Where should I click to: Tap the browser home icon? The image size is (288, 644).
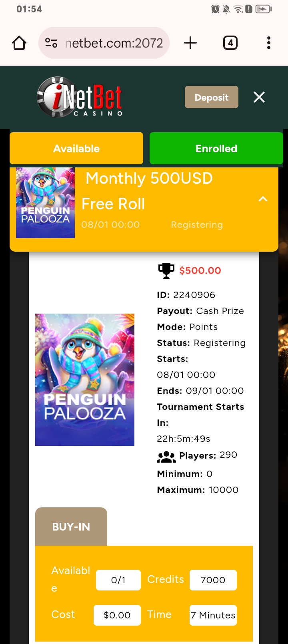[x=19, y=43]
